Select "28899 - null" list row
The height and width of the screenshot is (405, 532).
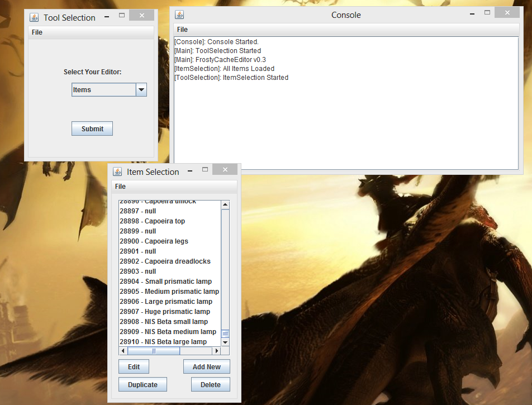point(170,231)
